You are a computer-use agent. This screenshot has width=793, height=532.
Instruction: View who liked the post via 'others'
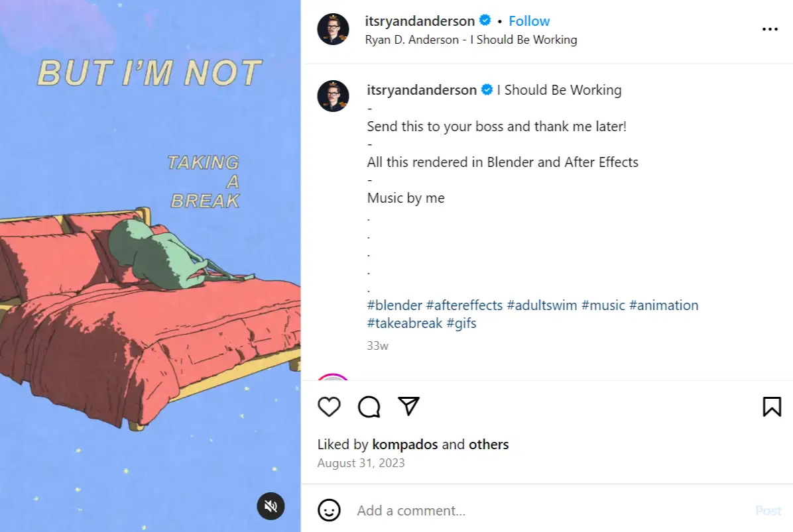489,444
